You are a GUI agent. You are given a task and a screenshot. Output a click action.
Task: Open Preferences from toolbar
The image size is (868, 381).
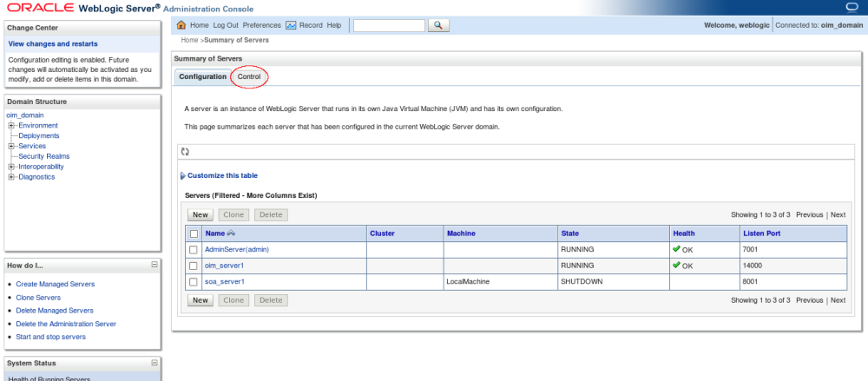click(x=262, y=25)
